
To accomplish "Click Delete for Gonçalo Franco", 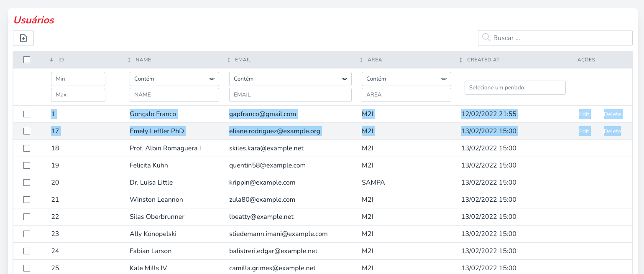I will pos(613,114).
